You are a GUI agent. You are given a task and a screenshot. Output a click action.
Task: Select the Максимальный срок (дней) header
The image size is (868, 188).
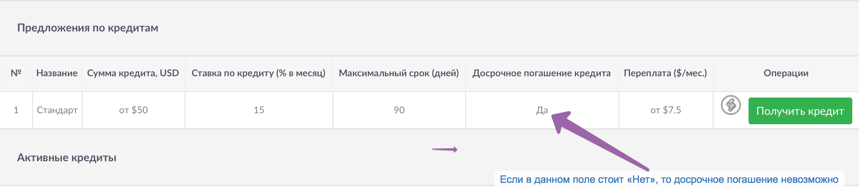(399, 73)
